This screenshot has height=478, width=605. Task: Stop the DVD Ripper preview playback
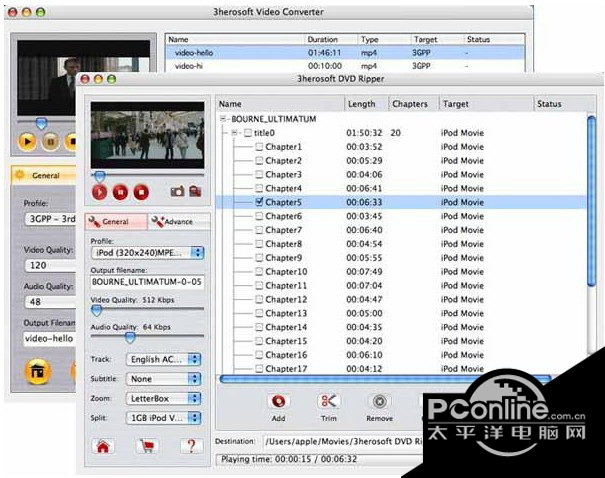pos(141,192)
